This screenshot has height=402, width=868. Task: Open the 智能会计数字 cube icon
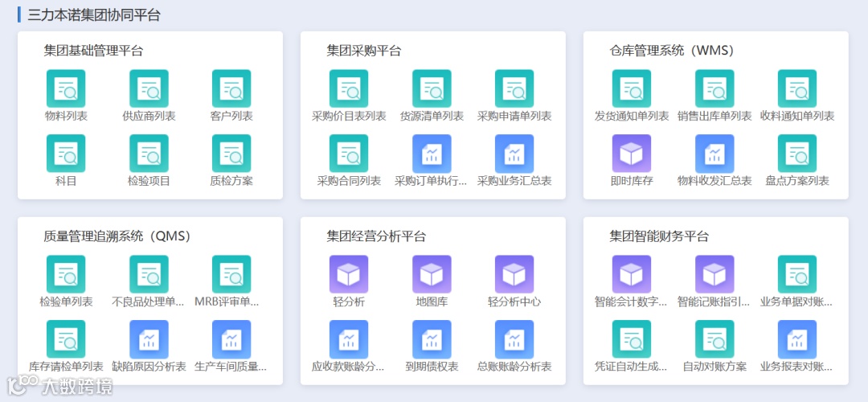632,274
